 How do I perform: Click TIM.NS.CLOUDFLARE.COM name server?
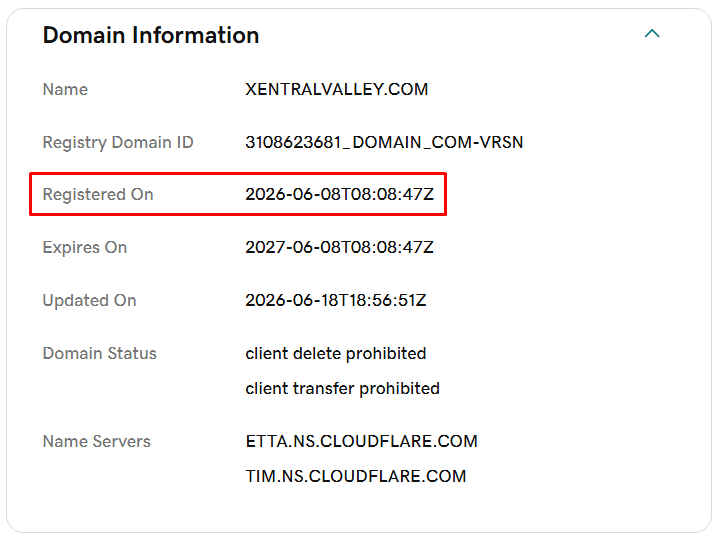pyautogui.click(x=356, y=476)
